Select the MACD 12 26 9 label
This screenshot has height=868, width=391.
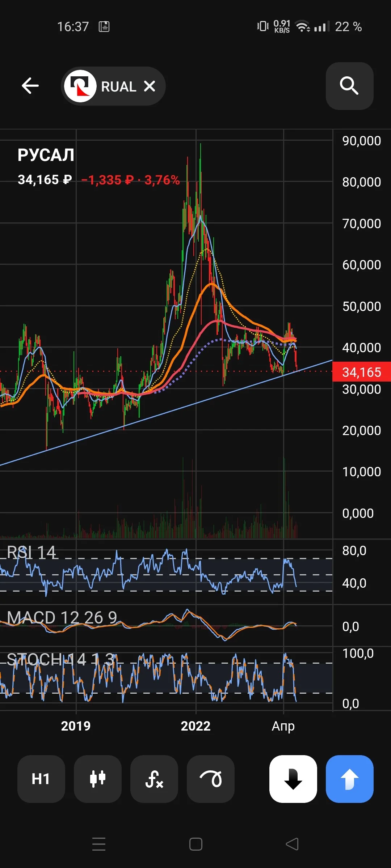[x=62, y=617]
